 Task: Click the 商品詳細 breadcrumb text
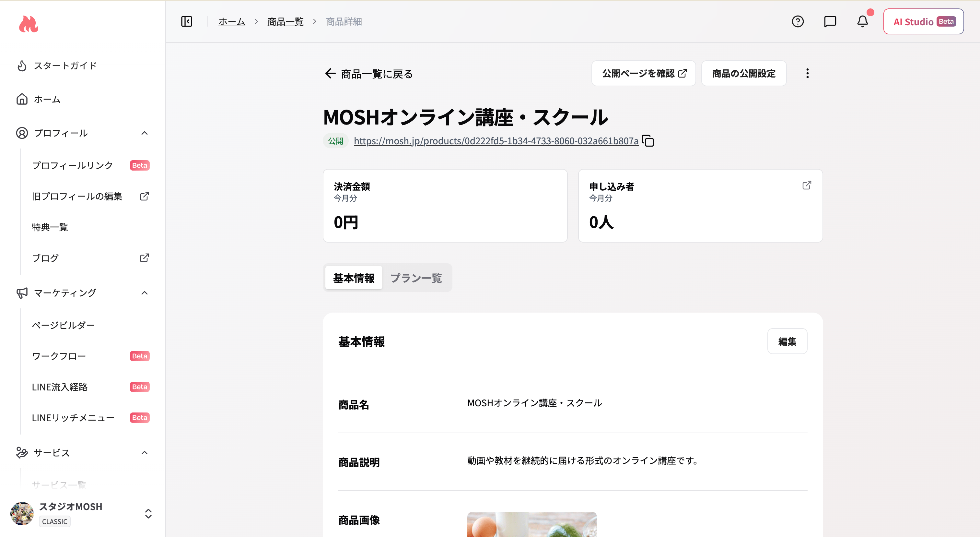(x=344, y=22)
